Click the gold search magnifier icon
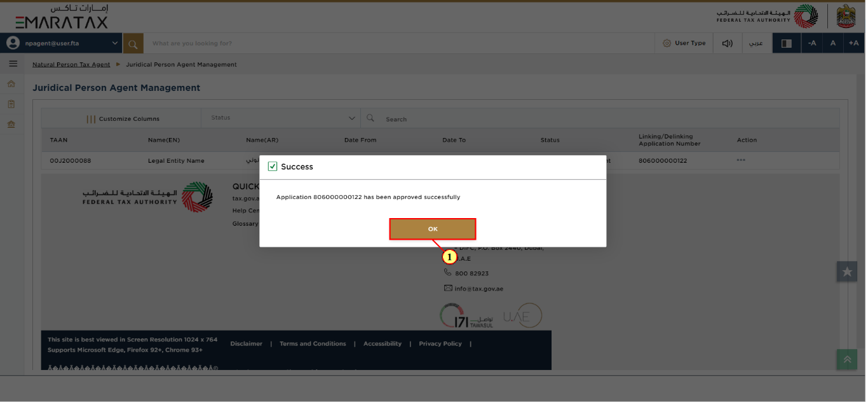 [x=133, y=43]
